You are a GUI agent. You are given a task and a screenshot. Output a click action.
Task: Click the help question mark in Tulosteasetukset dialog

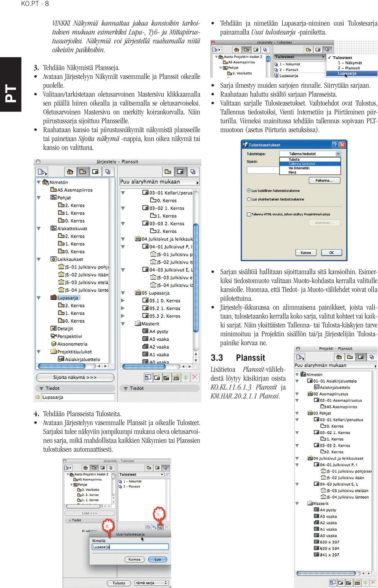point(335,145)
